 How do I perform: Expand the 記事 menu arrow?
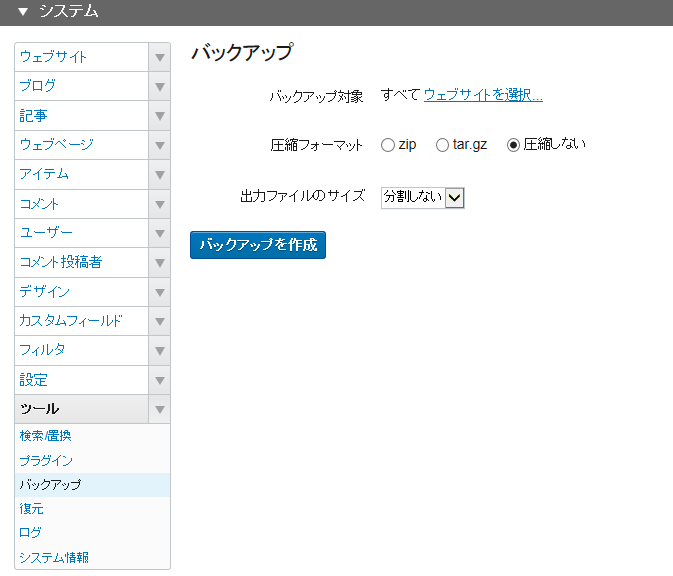(x=160, y=116)
